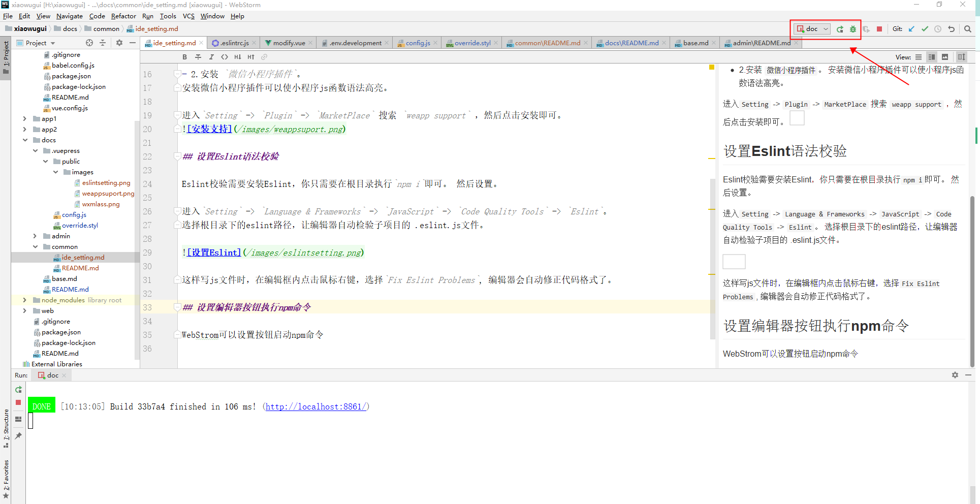Image resolution: width=980 pixels, height=504 pixels.
Task: Stop the running process in top toolbar
Action: pos(879,29)
